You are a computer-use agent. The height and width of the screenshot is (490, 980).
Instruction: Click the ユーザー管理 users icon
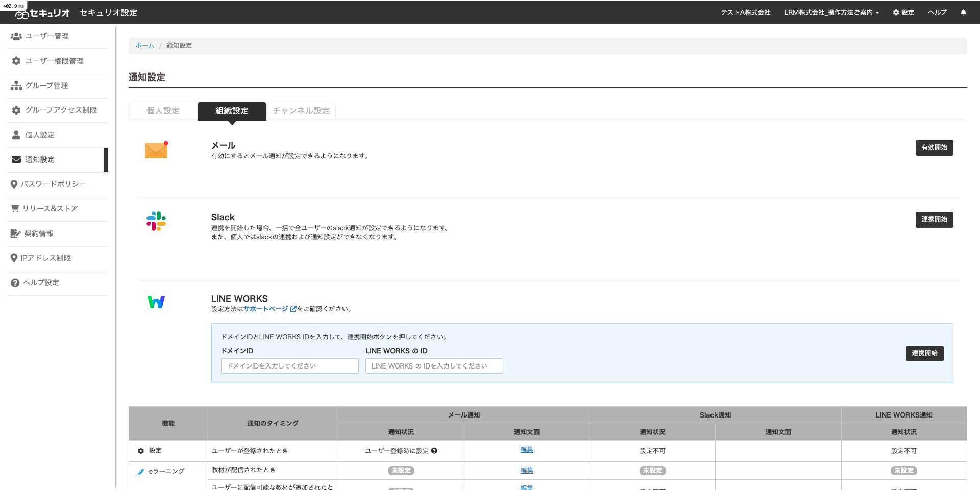click(x=16, y=36)
